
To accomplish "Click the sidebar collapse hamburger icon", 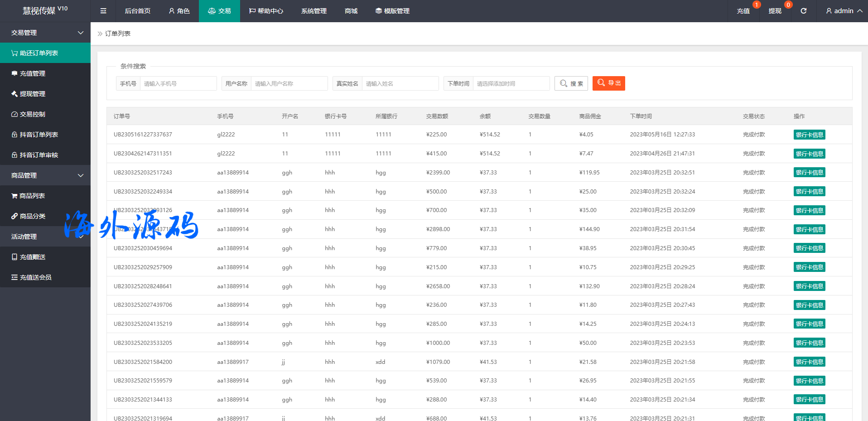I will (x=103, y=11).
